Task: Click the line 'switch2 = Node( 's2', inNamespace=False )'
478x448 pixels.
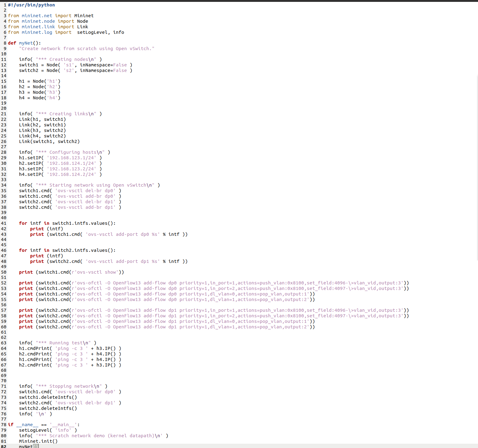Action: pos(76,70)
